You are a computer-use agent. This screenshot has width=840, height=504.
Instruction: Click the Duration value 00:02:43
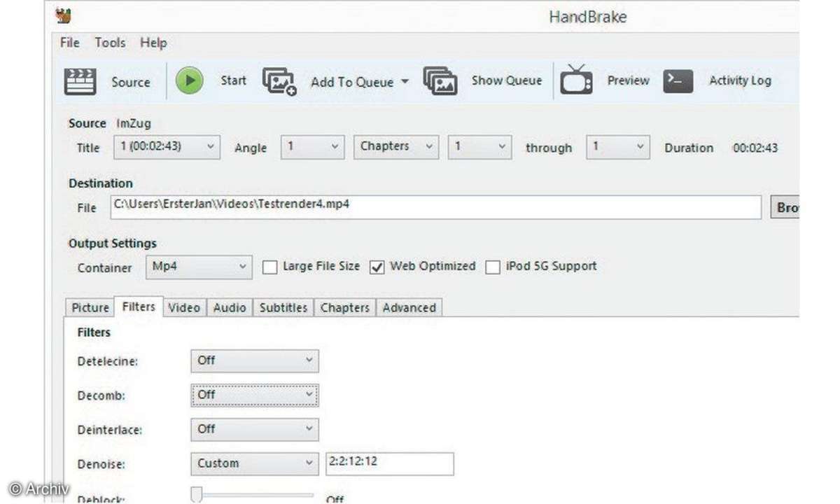pyautogui.click(x=755, y=148)
